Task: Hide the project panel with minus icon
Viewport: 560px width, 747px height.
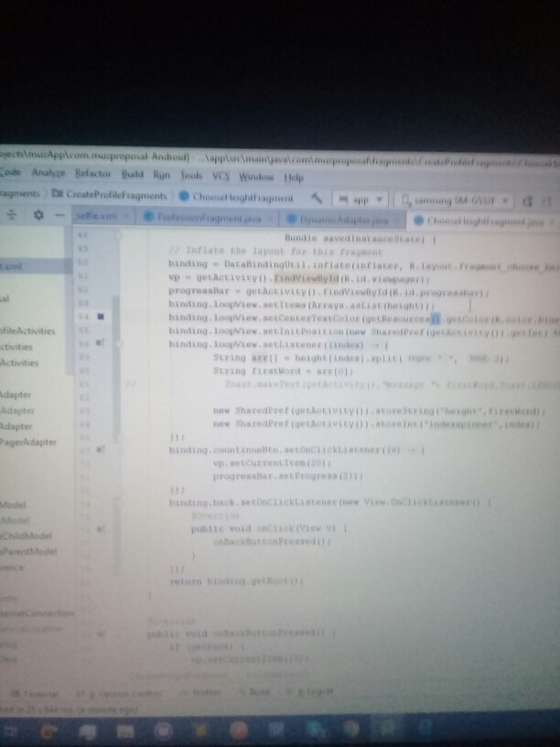Action: (x=59, y=216)
